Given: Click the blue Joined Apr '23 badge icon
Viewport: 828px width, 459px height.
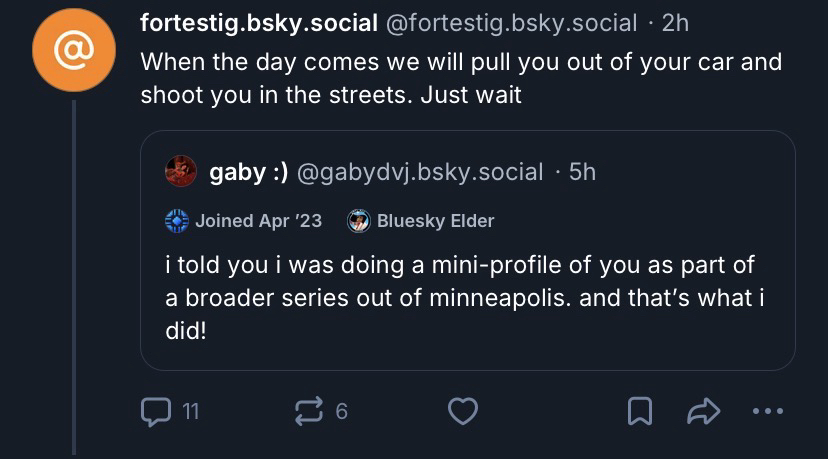Looking at the screenshot, I should pyautogui.click(x=177, y=221).
